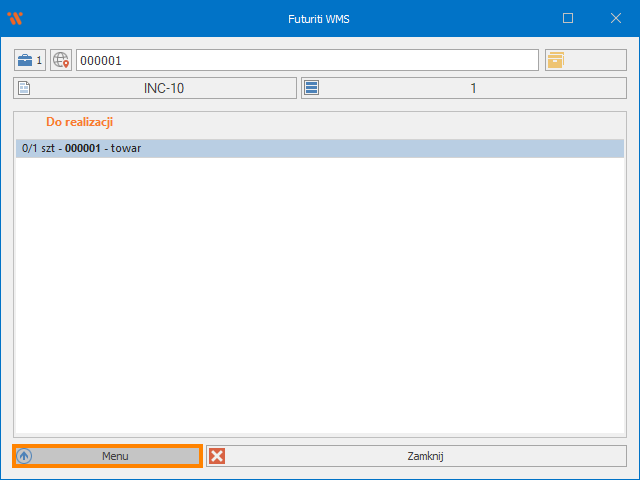Click the blue list icon beside count 1
This screenshot has height=480, width=640.
click(x=311, y=88)
